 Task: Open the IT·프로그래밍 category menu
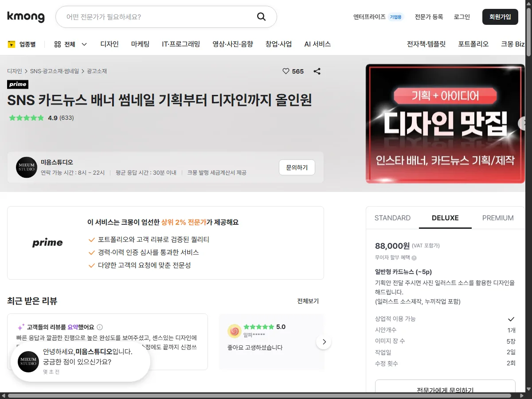[x=181, y=44]
